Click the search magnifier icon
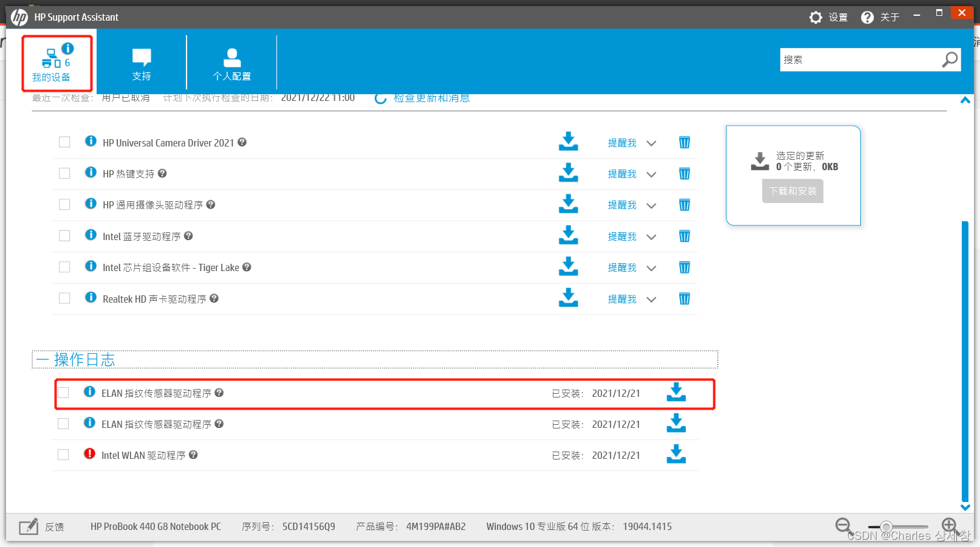Image resolution: width=980 pixels, height=547 pixels. point(950,60)
